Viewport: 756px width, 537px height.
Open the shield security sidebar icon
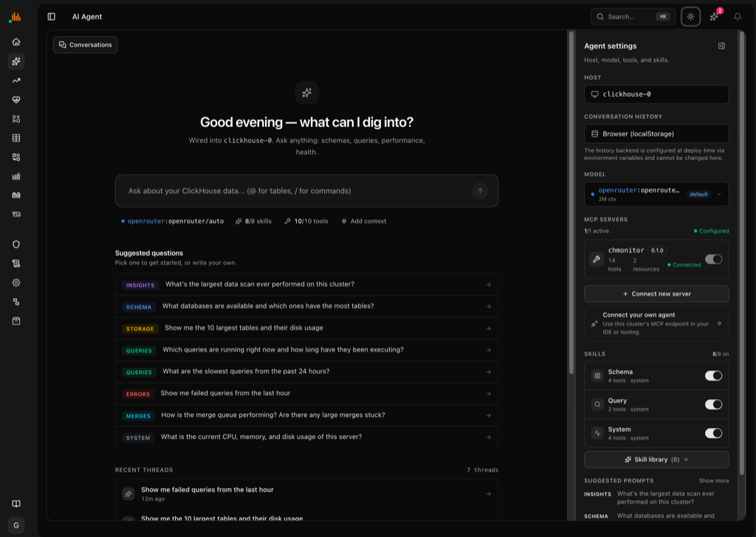click(x=16, y=244)
